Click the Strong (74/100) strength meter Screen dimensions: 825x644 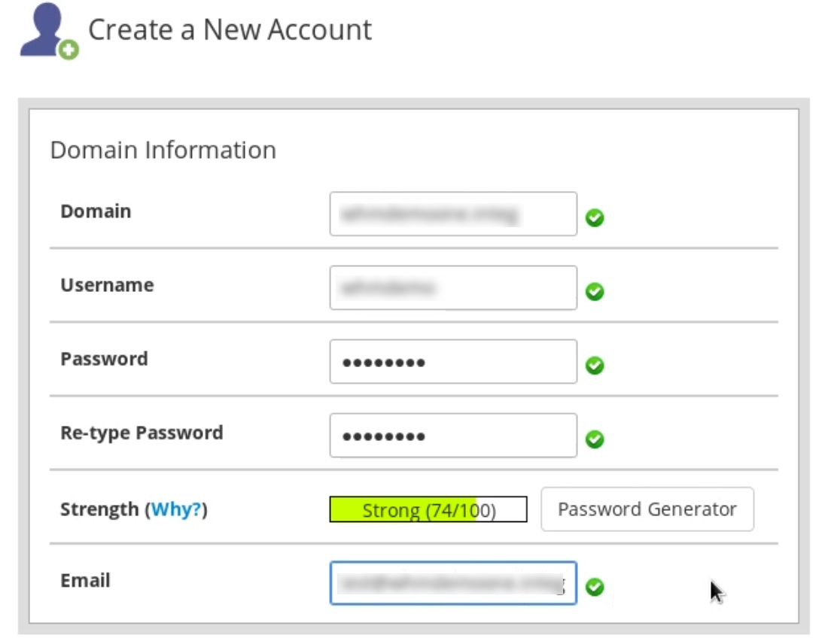[428, 510]
